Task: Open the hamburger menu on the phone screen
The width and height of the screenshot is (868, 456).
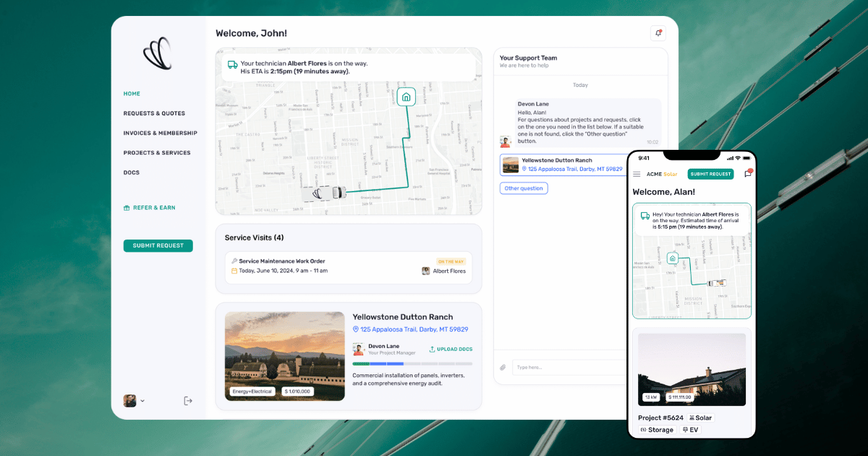Action: click(x=637, y=174)
